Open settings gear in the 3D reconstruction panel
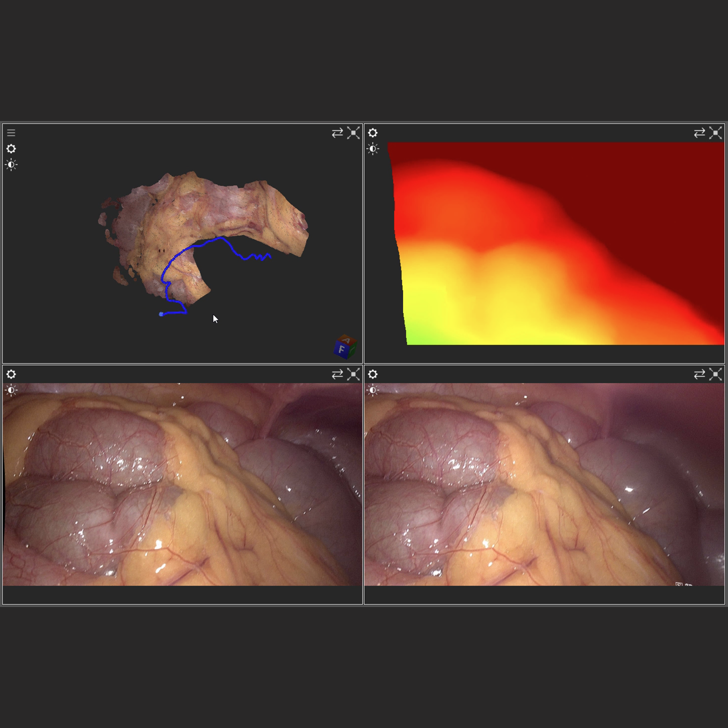The image size is (728, 728). pyautogui.click(x=11, y=149)
